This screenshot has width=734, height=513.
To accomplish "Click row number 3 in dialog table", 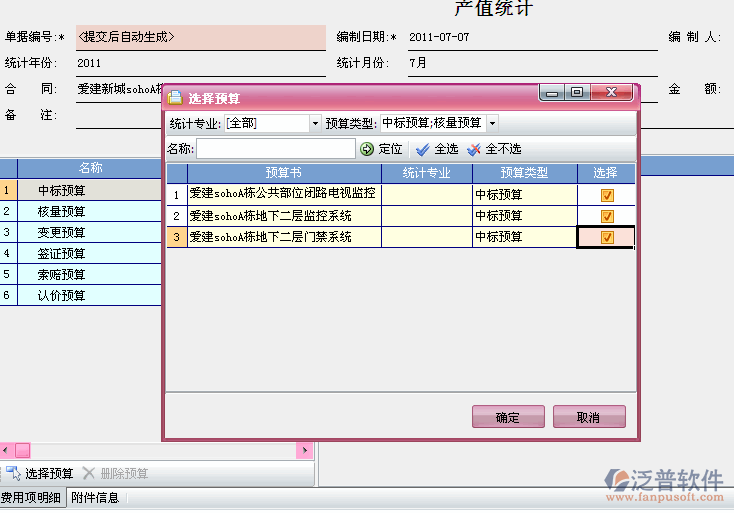I will point(176,237).
